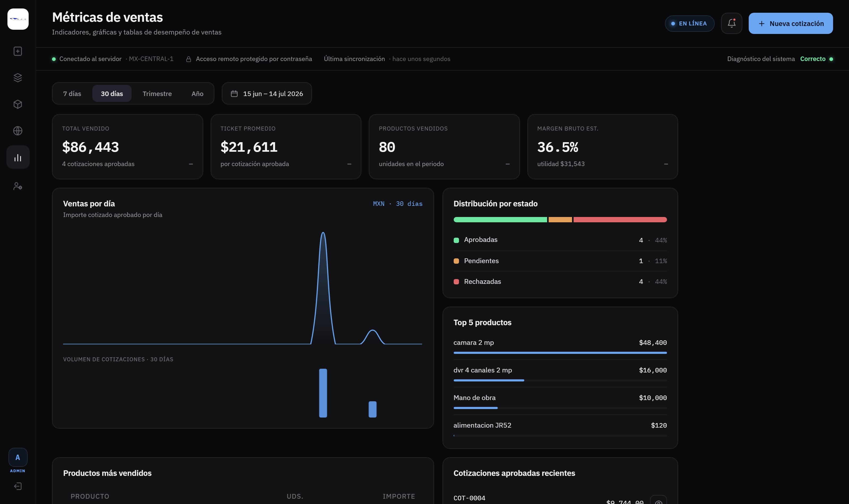Viewport: 849px width, 504px height.
Task: Click the TOTAL VENDIDO card
Action: 127,147
